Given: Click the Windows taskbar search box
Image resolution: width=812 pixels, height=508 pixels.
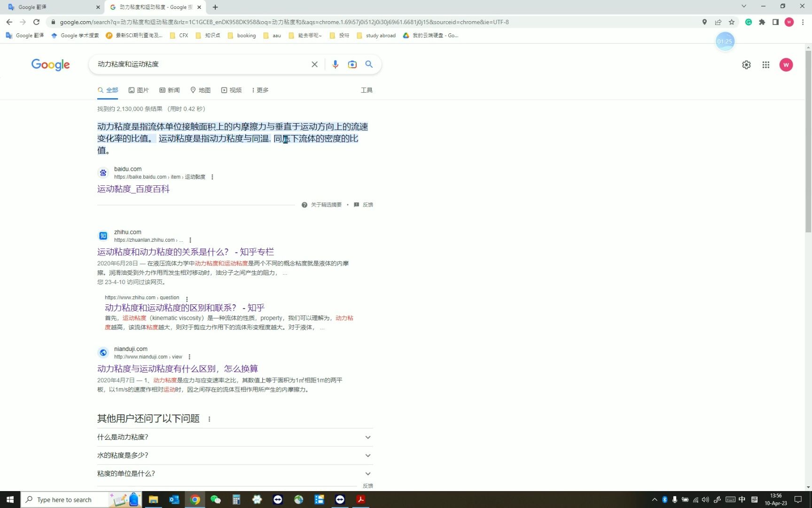Looking at the screenshot, I should pyautogui.click(x=64, y=500).
